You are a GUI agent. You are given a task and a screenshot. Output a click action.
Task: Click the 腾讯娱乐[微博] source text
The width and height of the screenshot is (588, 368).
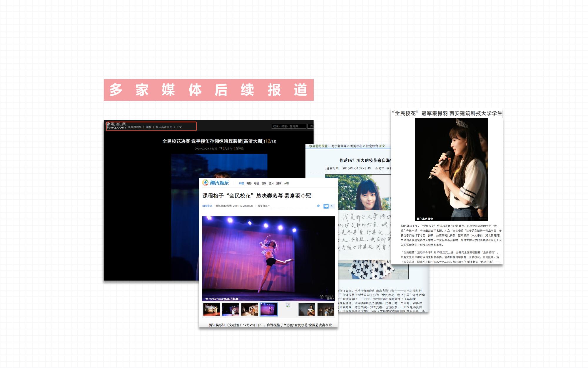tap(224, 206)
